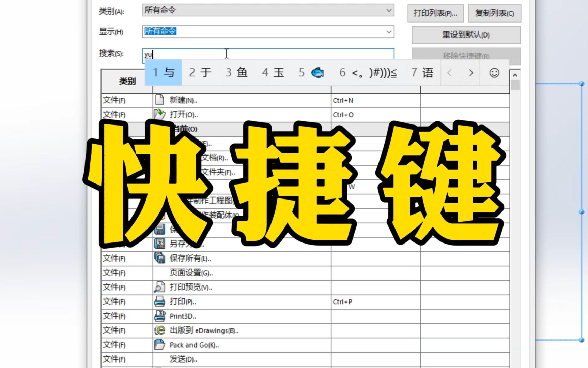Click the 保存所有 save all icon
Viewport: 588px width, 368px height.
tap(159, 258)
